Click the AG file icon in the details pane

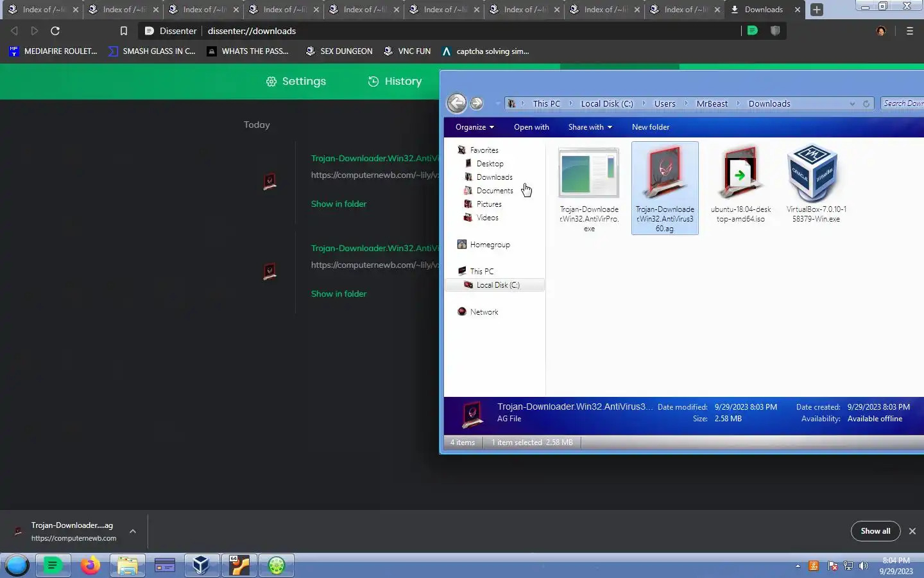473,414
